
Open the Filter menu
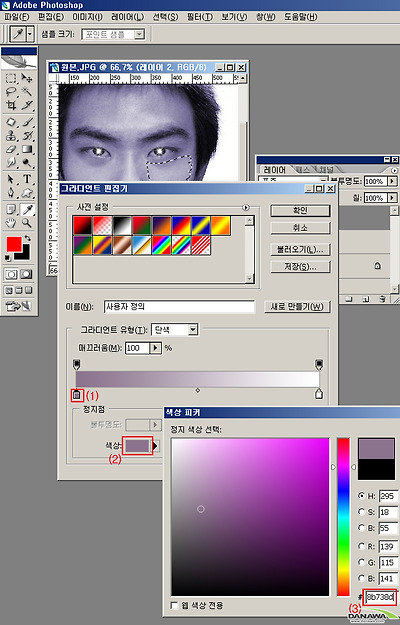click(x=199, y=17)
